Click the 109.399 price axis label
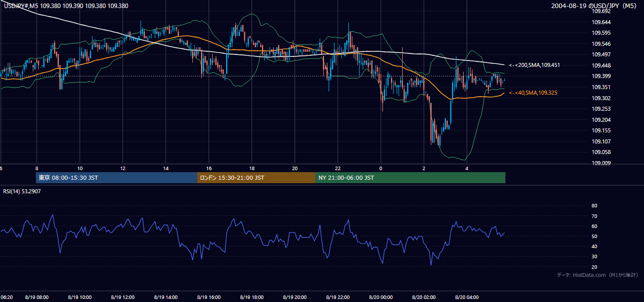Viewport: 644px width, 302px height. [x=601, y=76]
